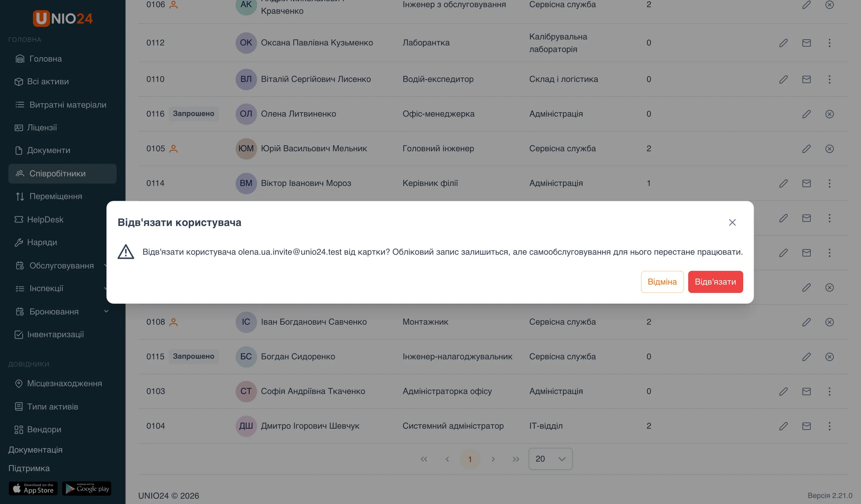Jump to last page double arrow
Screen dimensions: 861x504
[x=516, y=459]
